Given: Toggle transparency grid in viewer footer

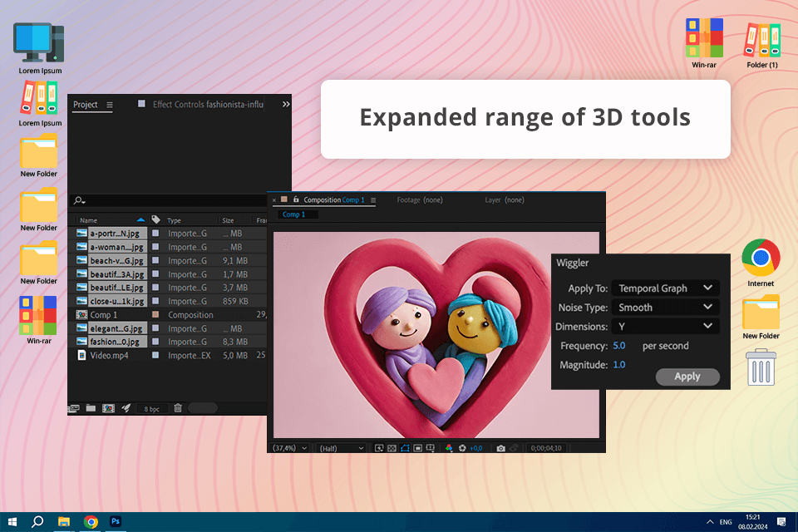Looking at the screenshot, I should tap(392, 448).
